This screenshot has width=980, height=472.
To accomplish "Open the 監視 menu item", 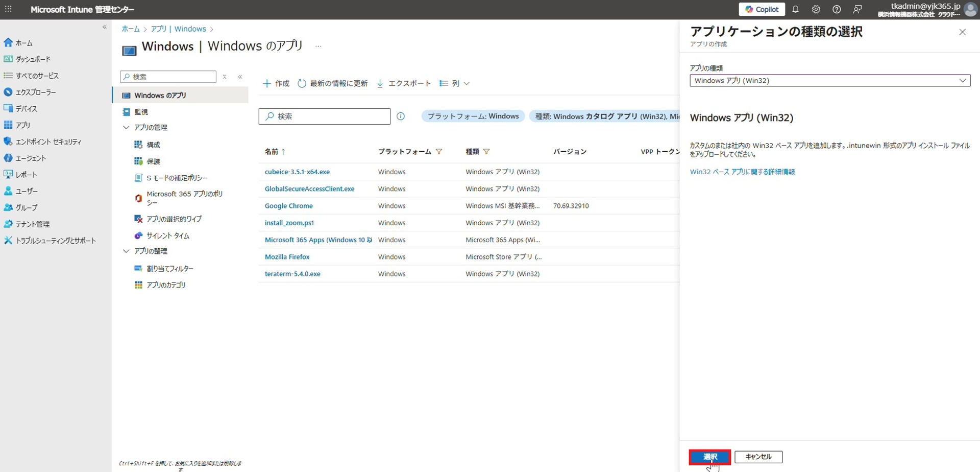I will [141, 112].
